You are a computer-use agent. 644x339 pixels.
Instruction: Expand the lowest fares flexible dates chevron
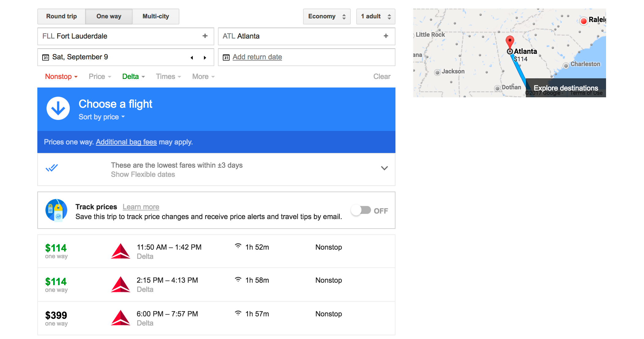point(384,168)
